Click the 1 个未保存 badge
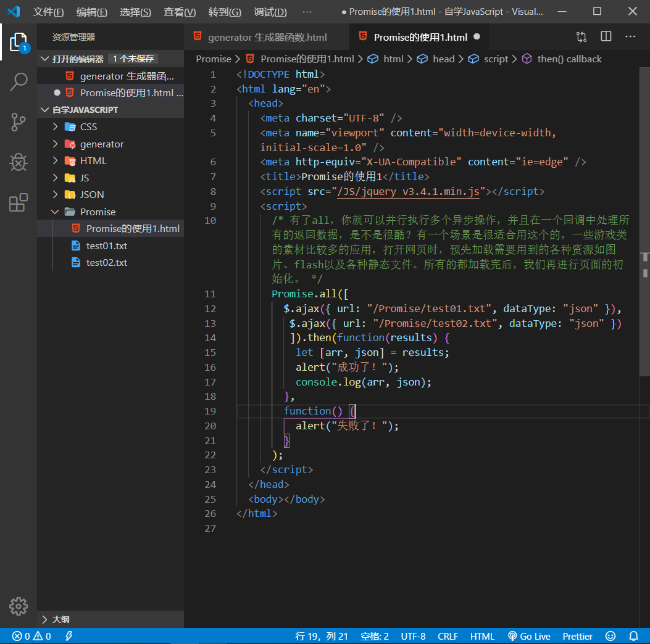 pyautogui.click(x=133, y=59)
